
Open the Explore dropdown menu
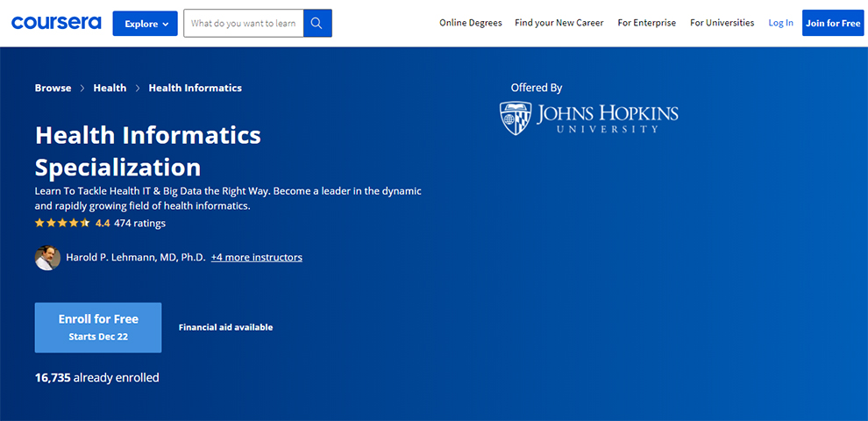click(x=145, y=24)
